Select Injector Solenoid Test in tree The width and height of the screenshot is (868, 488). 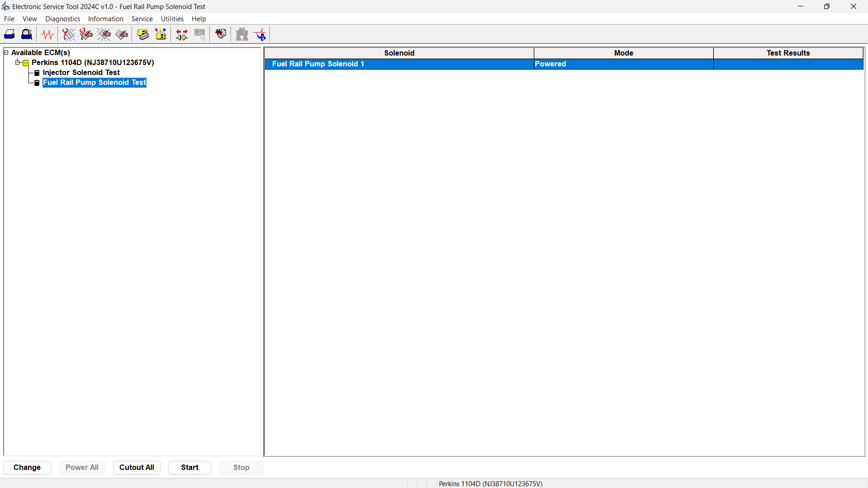pos(81,72)
